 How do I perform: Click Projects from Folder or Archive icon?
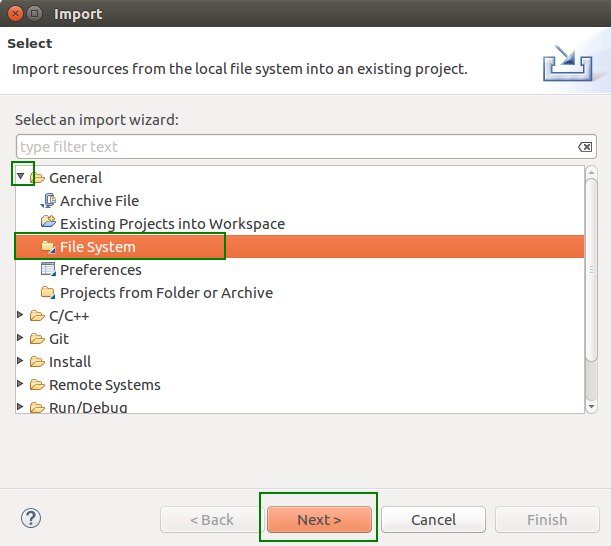click(x=47, y=293)
